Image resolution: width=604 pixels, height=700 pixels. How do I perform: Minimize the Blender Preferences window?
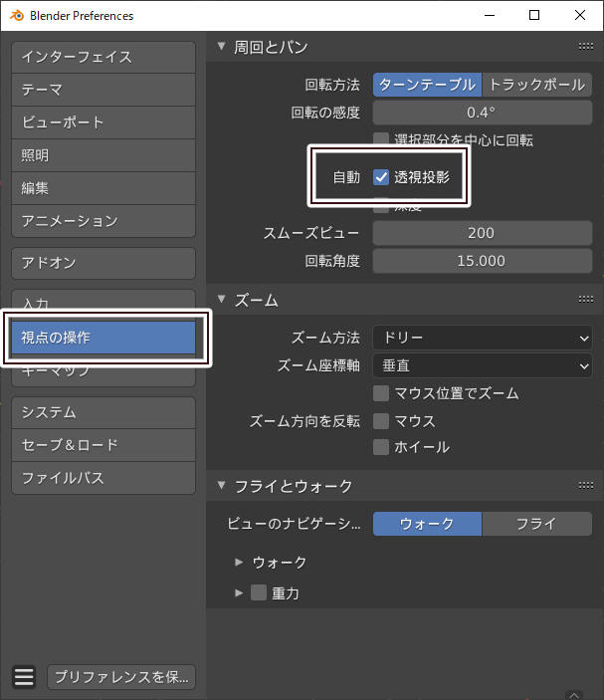490,16
